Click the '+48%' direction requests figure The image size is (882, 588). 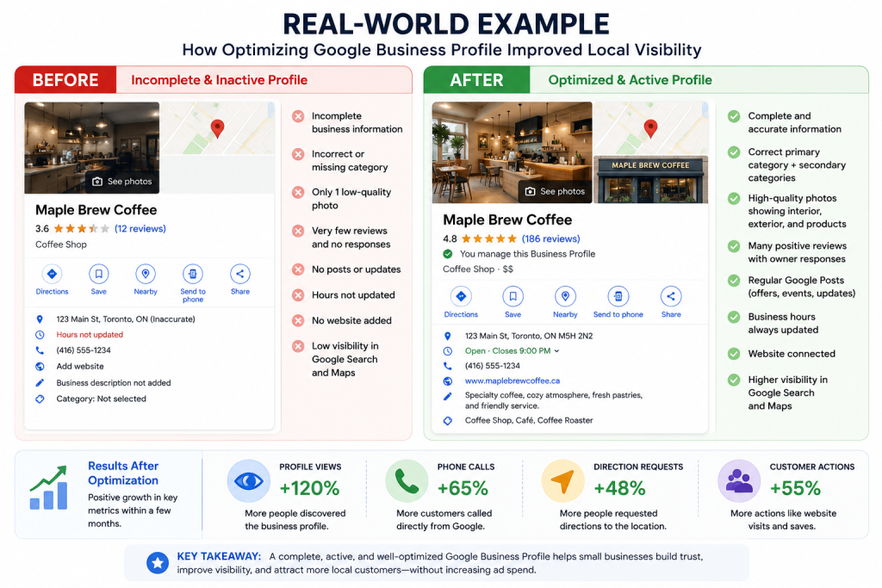619,488
